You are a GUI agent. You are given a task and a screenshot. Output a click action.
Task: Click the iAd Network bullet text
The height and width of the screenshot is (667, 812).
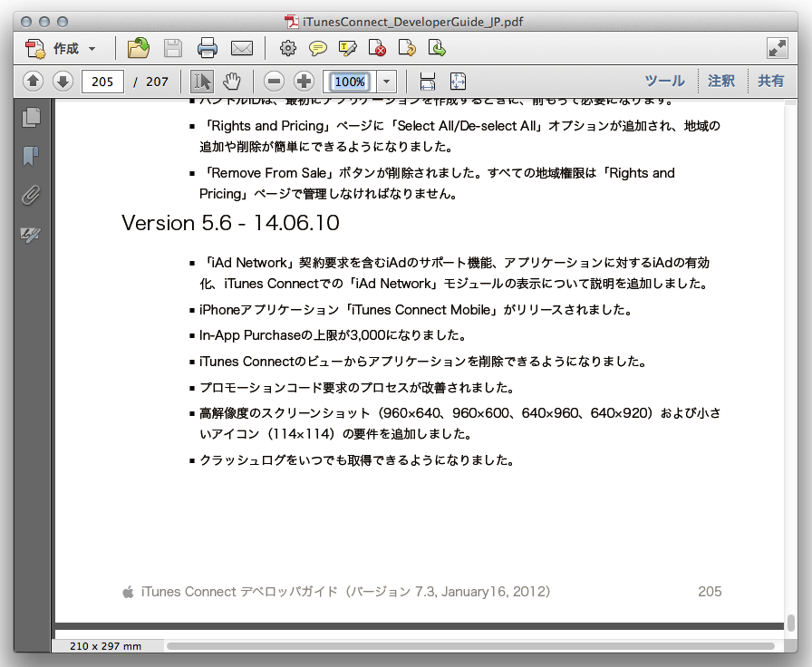pyautogui.click(x=455, y=273)
